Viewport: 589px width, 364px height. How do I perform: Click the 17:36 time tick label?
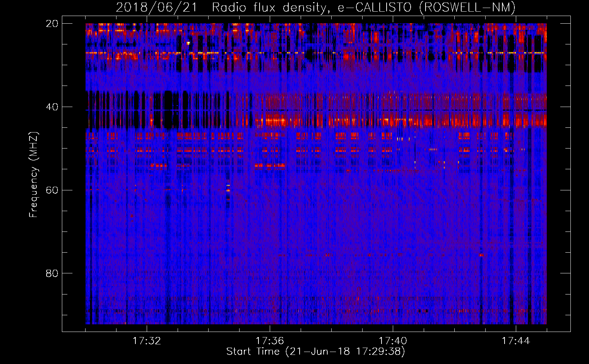point(270,341)
